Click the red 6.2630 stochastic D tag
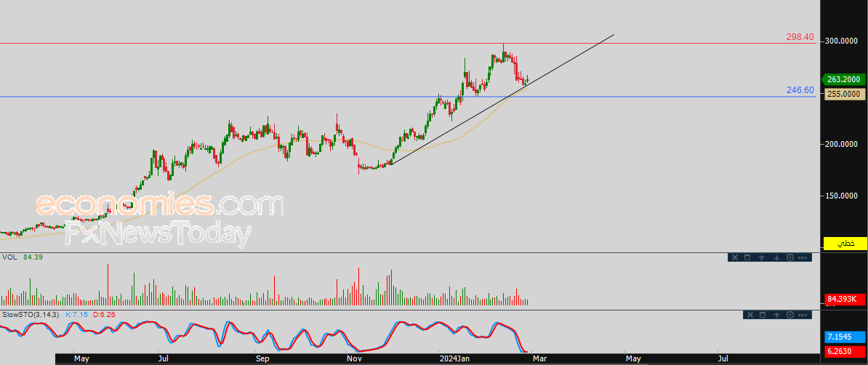The width and height of the screenshot is (868, 365). tap(845, 350)
